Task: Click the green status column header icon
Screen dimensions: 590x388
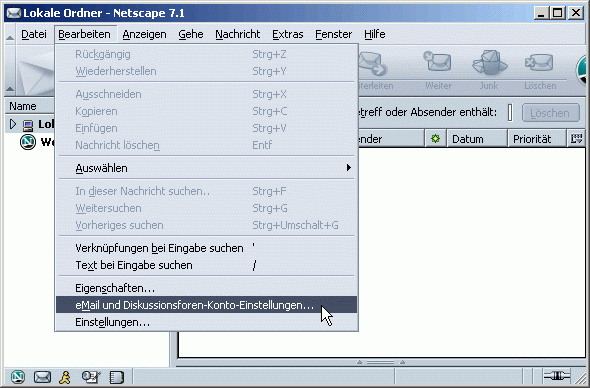Action: click(x=435, y=139)
